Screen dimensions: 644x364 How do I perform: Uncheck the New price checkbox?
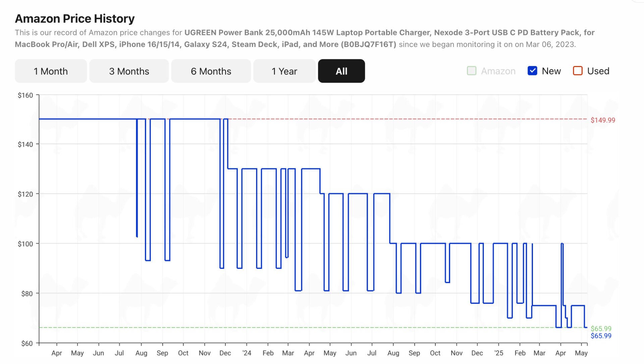point(532,71)
